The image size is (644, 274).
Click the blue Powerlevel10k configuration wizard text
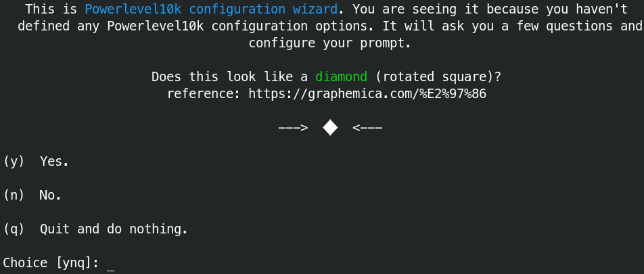click(x=212, y=9)
